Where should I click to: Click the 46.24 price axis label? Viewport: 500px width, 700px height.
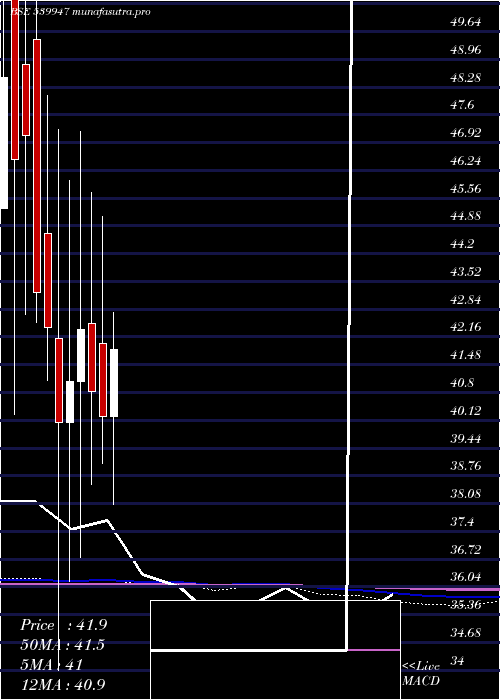pos(466,161)
